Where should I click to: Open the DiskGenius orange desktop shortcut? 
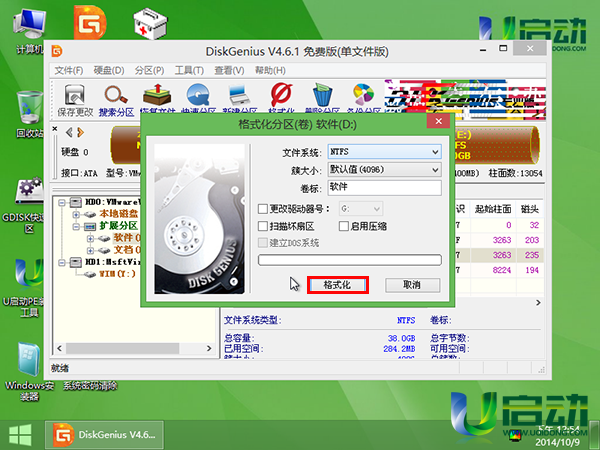[x=90, y=22]
